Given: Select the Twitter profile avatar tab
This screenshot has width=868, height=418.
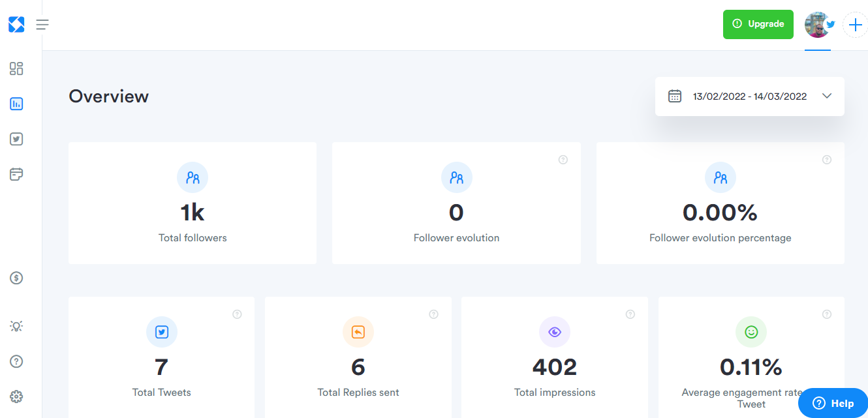Looking at the screenshot, I should (818, 25).
